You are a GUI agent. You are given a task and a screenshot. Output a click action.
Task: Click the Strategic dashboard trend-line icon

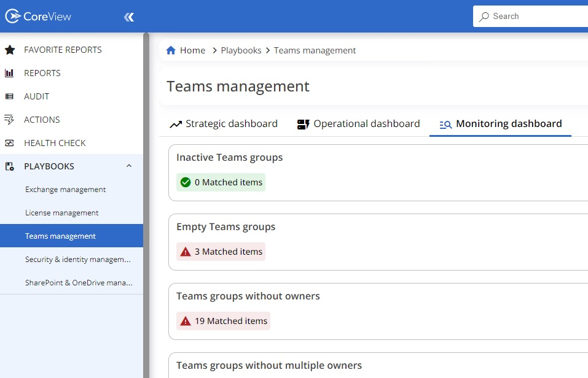176,125
